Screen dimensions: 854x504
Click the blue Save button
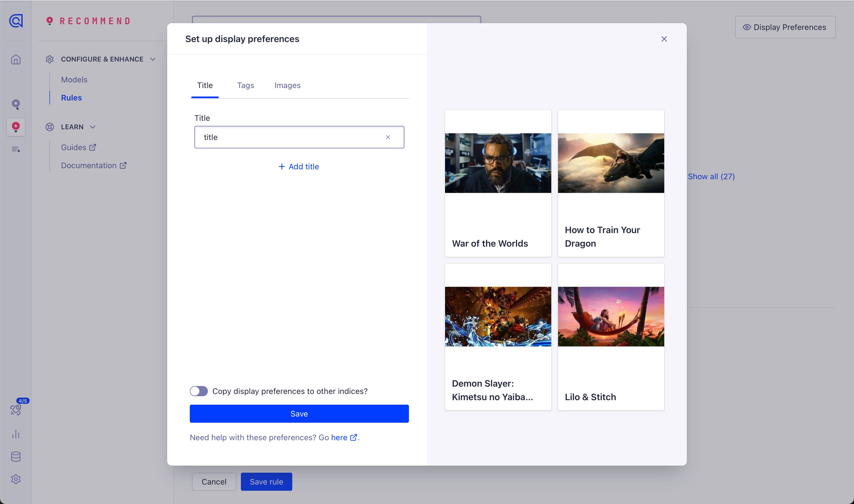click(x=299, y=414)
